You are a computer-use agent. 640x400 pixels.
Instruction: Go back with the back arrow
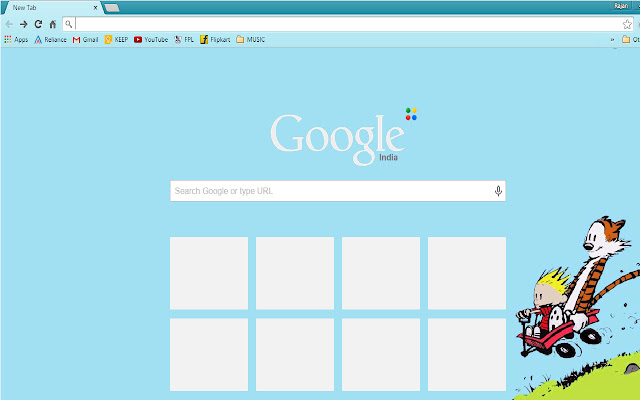pos(9,24)
